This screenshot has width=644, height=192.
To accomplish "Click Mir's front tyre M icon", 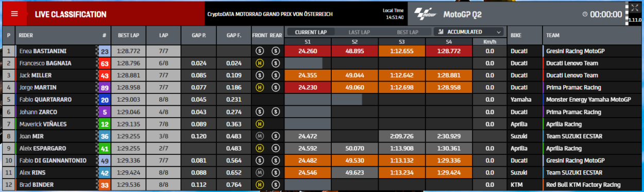I will [x=260, y=136].
